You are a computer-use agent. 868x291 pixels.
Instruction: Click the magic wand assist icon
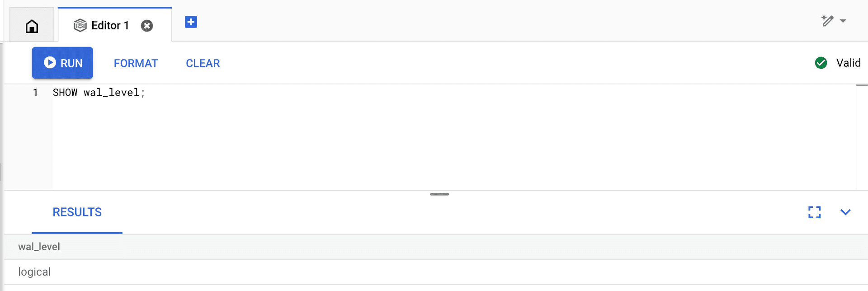827,21
